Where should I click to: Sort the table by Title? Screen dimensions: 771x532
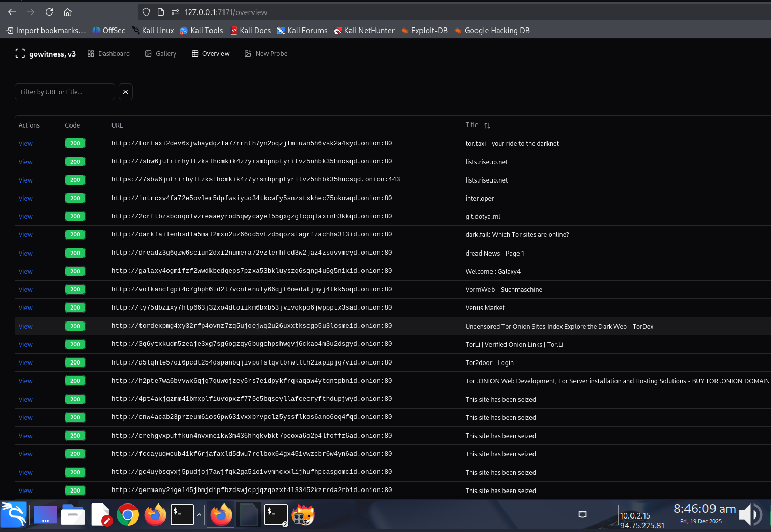click(478, 125)
